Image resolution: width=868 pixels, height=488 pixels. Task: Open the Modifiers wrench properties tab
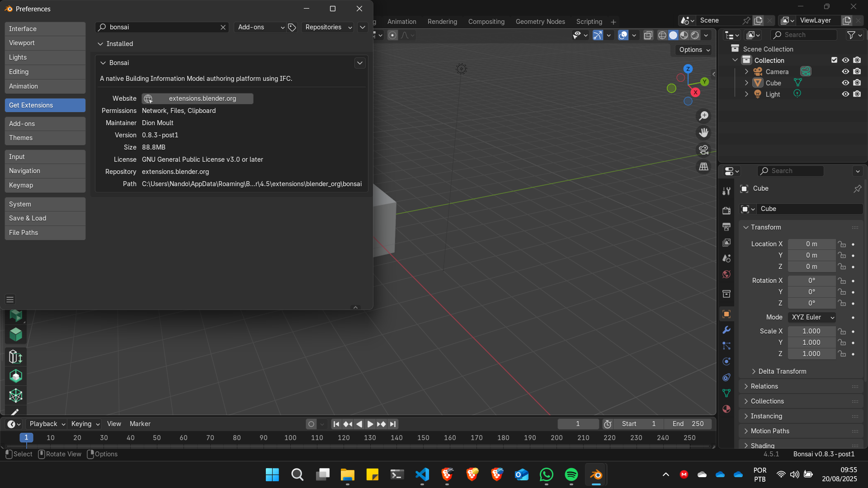pos(726,330)
